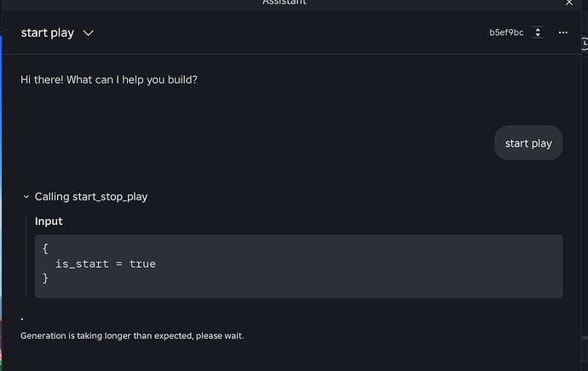Click the history clock icon at right edge
Screen dimensions: 588x371
tap(585, 43)
